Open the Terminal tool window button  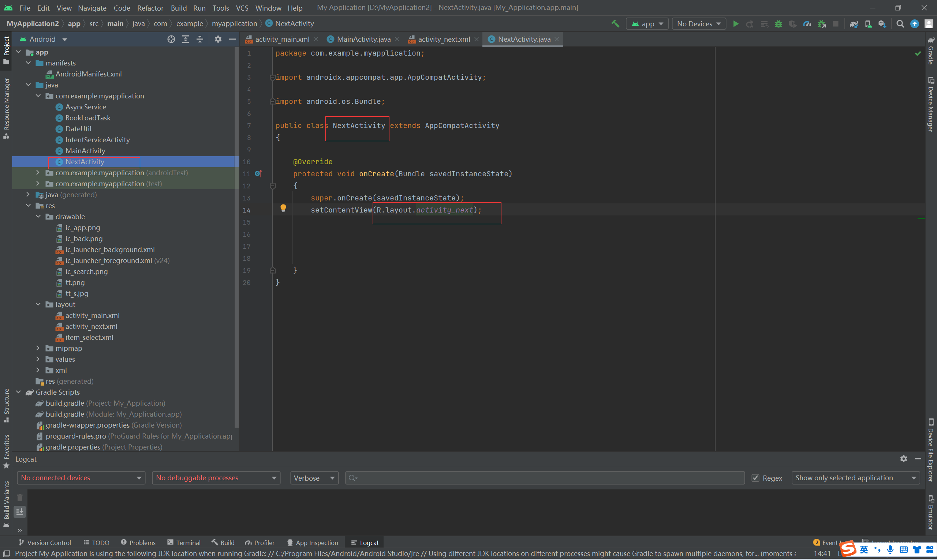184,542
